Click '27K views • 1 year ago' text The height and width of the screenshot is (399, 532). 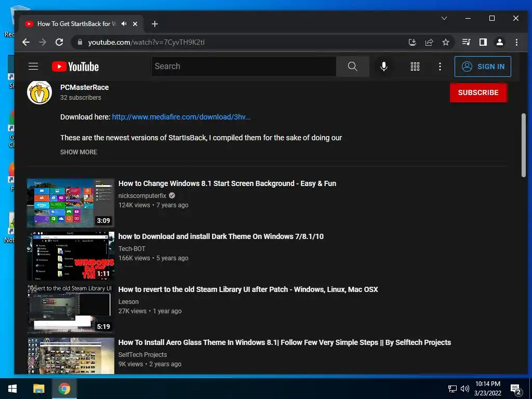[x=150, y=311]
